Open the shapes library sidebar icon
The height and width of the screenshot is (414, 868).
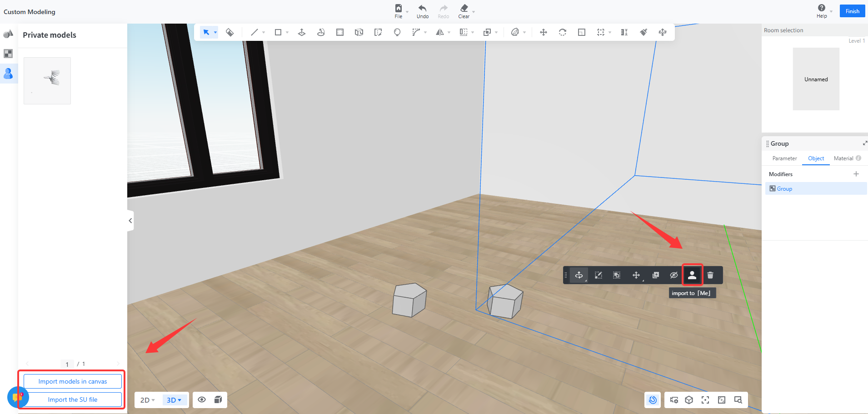pos(8,34)
